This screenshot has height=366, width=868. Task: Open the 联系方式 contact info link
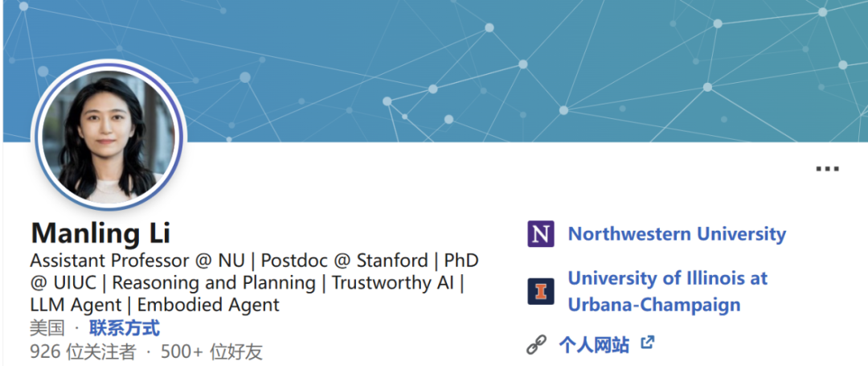click(124, 328)
